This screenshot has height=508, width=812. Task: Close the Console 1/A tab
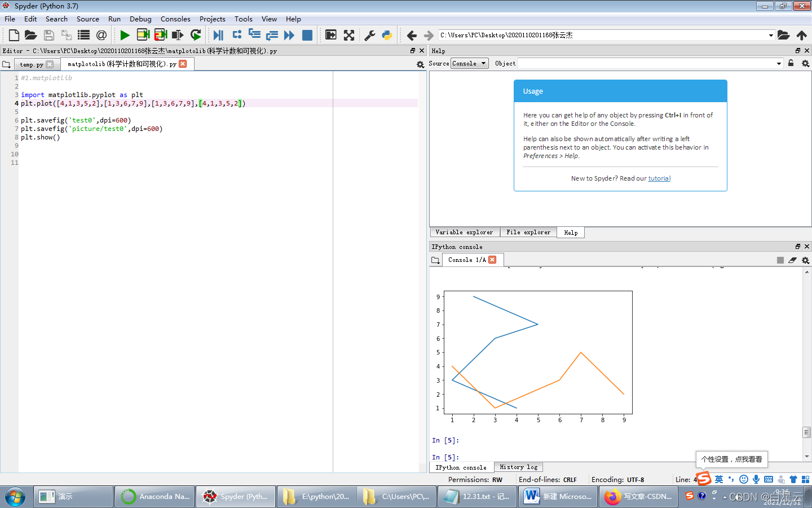492,260
